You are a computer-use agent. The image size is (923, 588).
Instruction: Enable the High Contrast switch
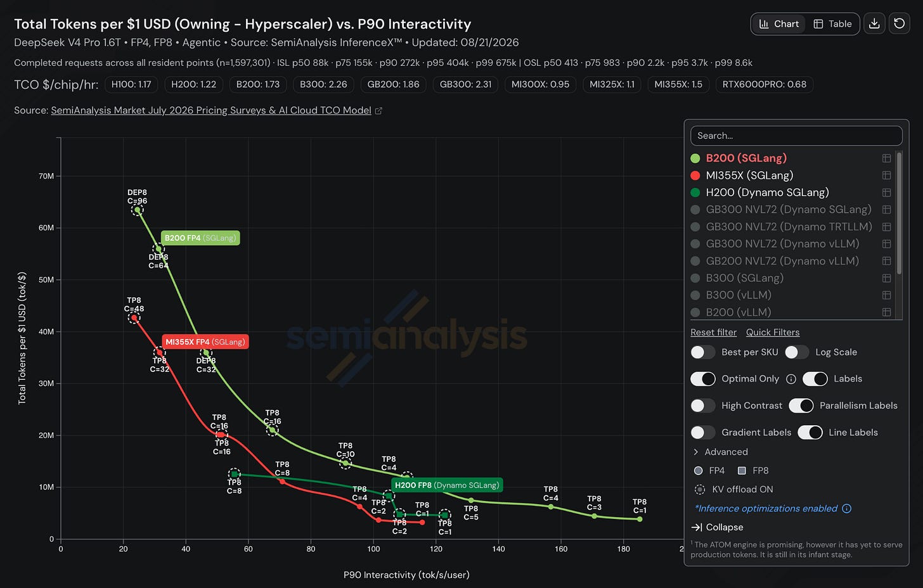(702, 406)
